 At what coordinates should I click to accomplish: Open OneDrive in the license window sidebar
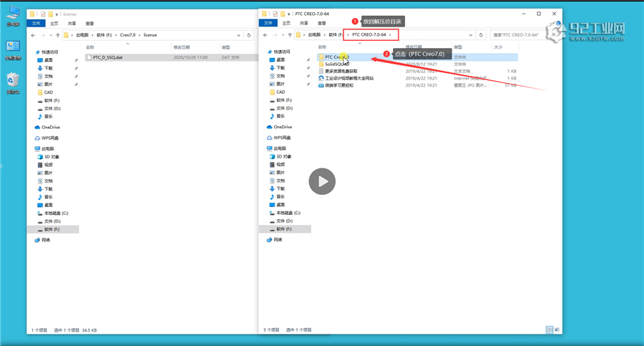point(47,128)
